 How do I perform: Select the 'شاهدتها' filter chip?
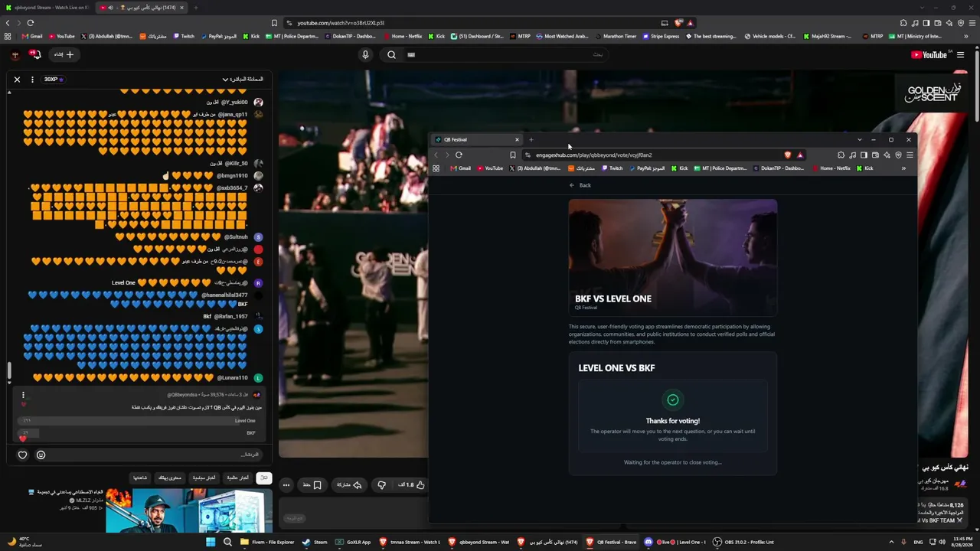[140, 478]
